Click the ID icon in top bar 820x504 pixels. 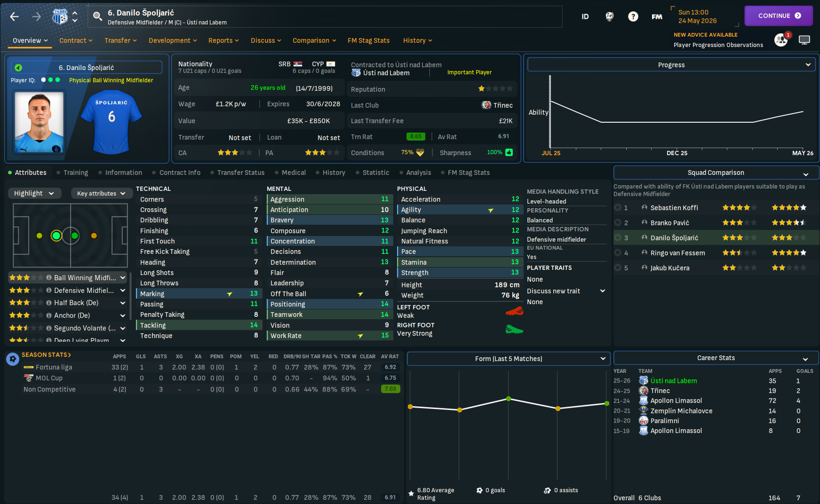click(585, 16)
